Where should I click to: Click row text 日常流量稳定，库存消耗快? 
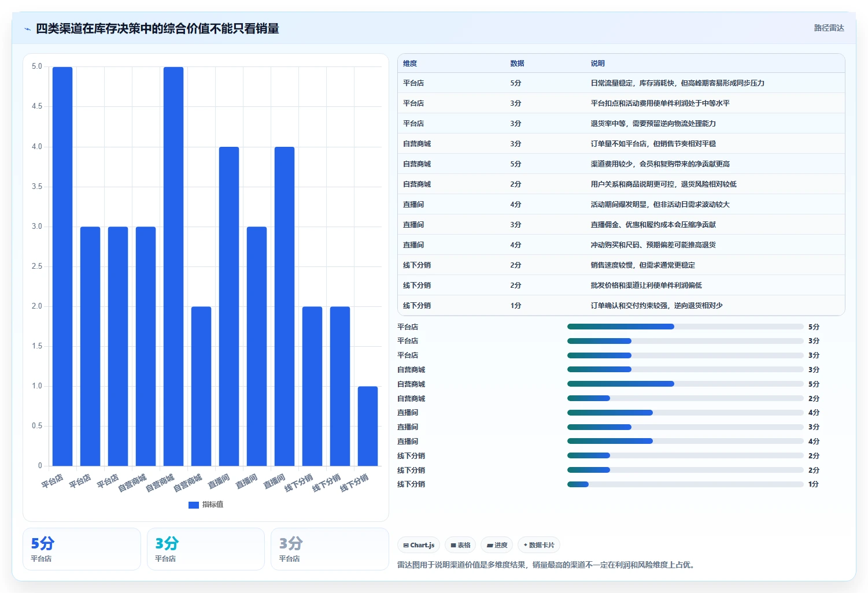(632, 83)
